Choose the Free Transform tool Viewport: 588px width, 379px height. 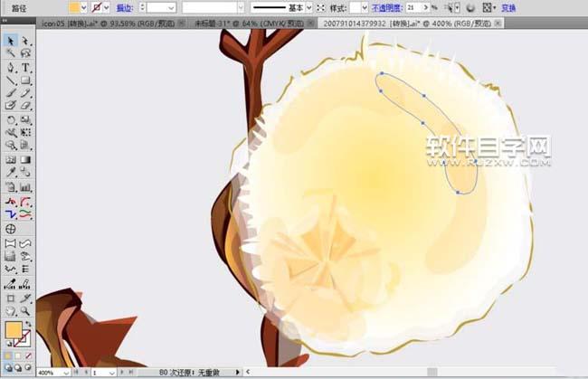25,133
